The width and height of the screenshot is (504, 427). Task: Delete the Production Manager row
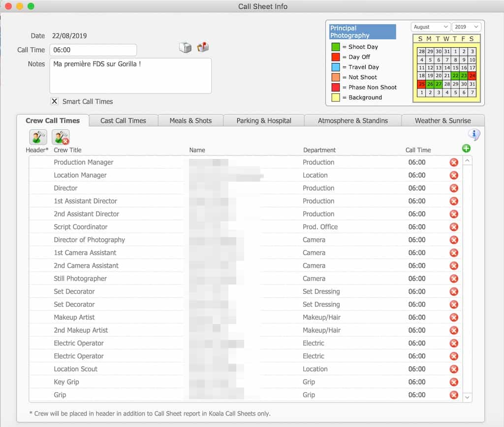[454, 162]
